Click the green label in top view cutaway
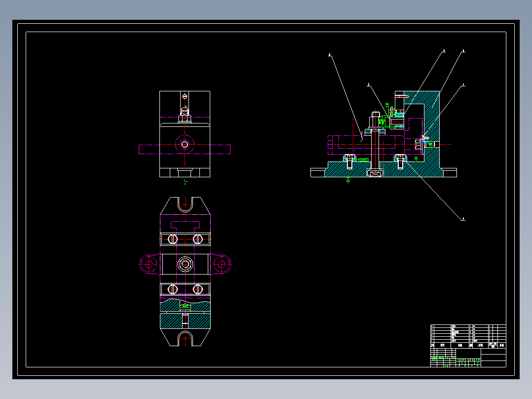 coord(185,306)
